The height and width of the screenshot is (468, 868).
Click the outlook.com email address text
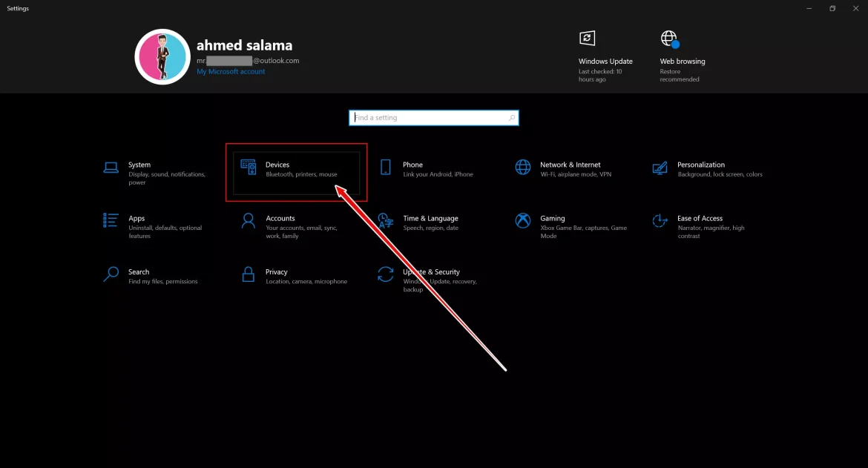point(248,61)
